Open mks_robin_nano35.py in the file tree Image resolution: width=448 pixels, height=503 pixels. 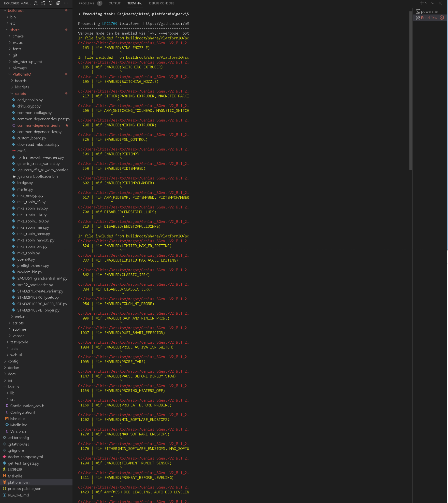36,240
